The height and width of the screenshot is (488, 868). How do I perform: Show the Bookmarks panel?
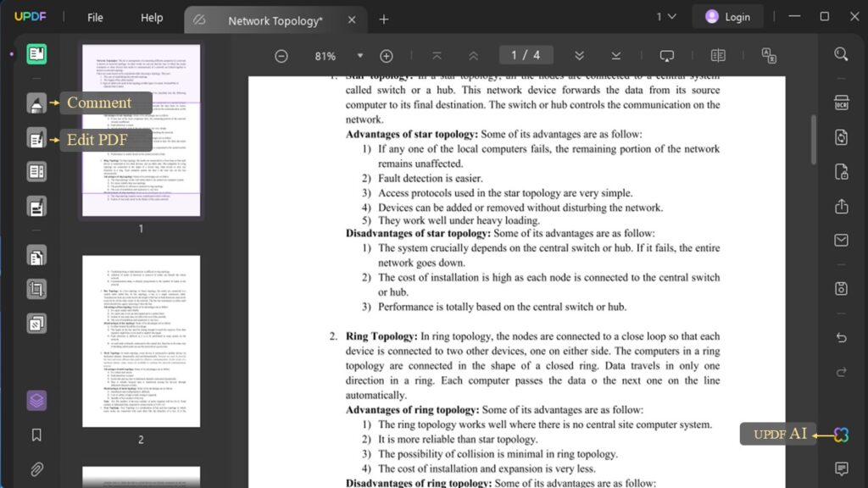pyautogui.click(x=36, y=435)
